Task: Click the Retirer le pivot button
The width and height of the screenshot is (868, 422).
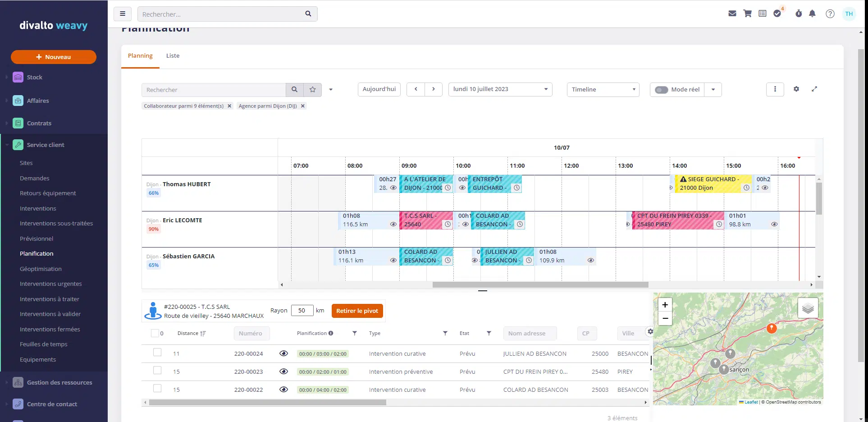Action: click(x=357, y=311)
